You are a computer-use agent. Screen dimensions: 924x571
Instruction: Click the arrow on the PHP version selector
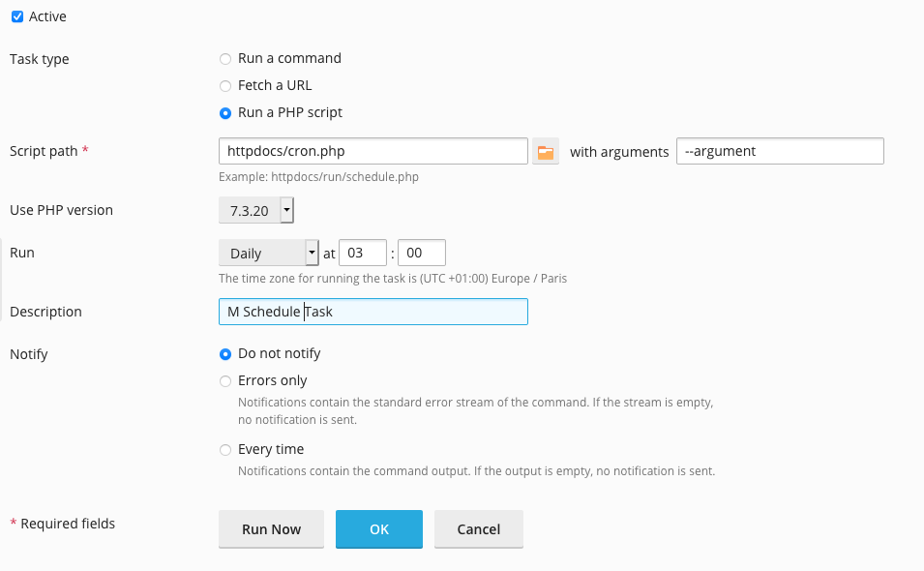pos(286,210)
